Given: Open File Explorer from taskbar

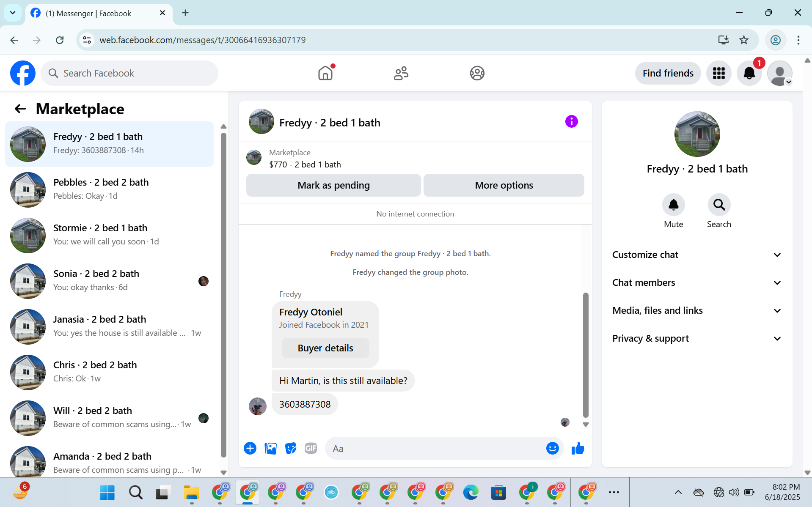Looking at the screenshot, I should coord(191,492).
